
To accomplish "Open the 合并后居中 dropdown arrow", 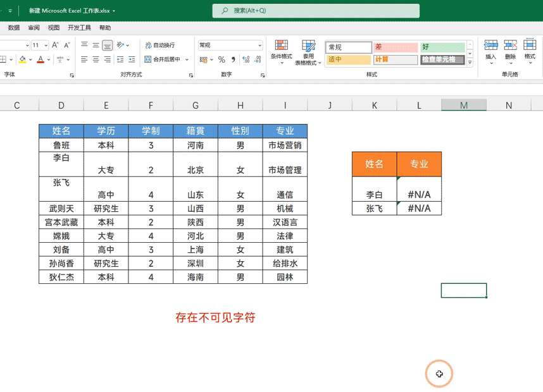I will pyautogui.click(x=187, y=59).
